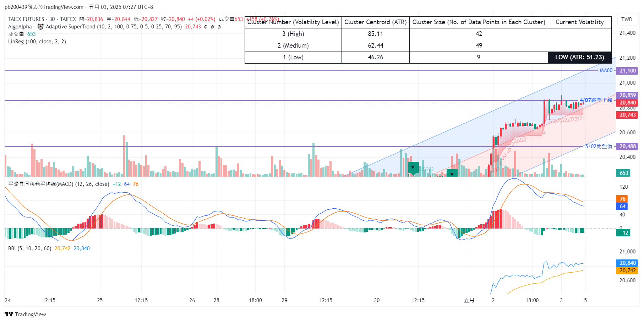Click the '2 (Medium)' cluster cell
The width and height of the screenshot is (644, 322).
tap(293, 45)
